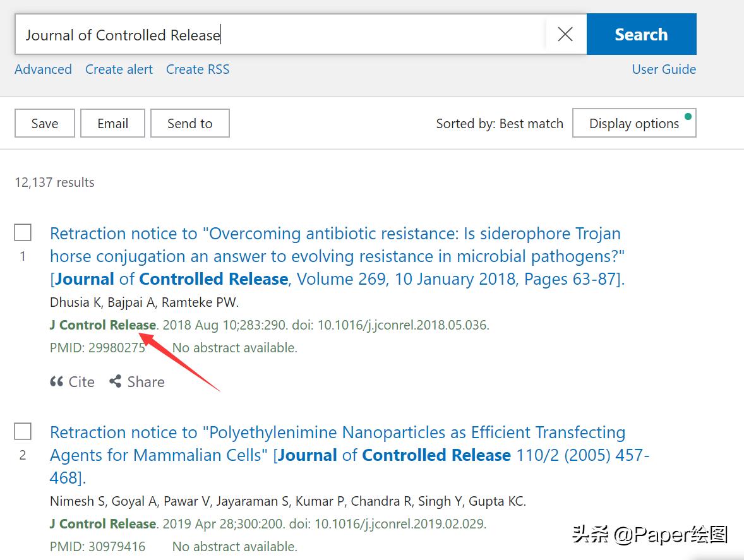Click the J Control Release citation of result 2
The width and height of the screenshot is (744, 560).
(103, 524)
